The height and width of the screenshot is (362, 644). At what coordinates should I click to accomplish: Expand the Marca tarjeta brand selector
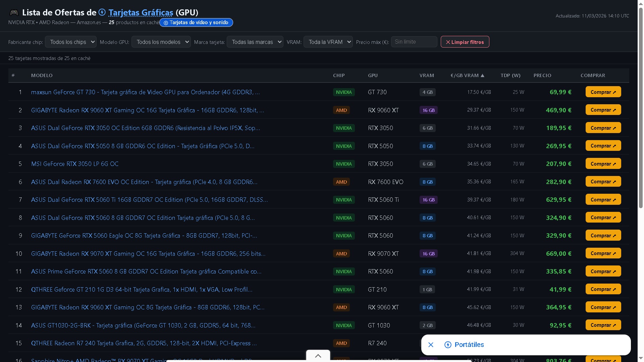[x=255, y=42]
